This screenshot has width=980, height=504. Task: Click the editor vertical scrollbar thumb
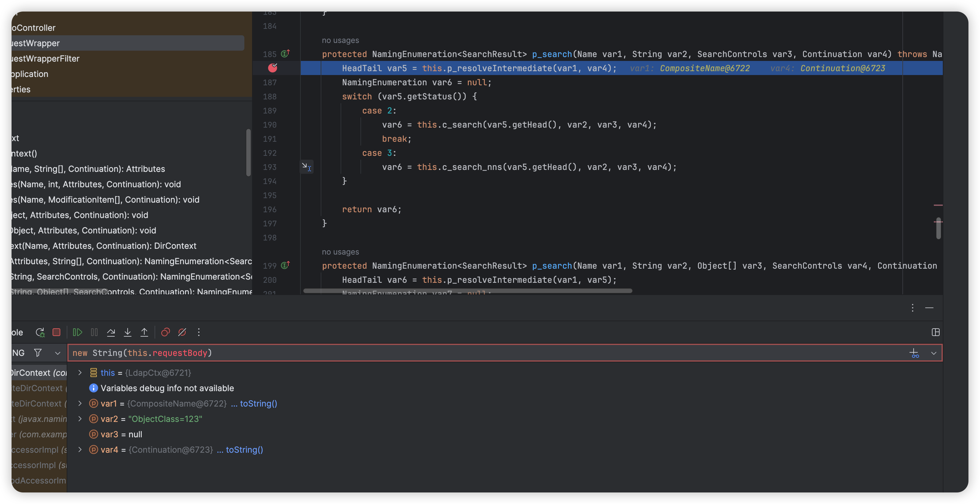tap(939, 229)
